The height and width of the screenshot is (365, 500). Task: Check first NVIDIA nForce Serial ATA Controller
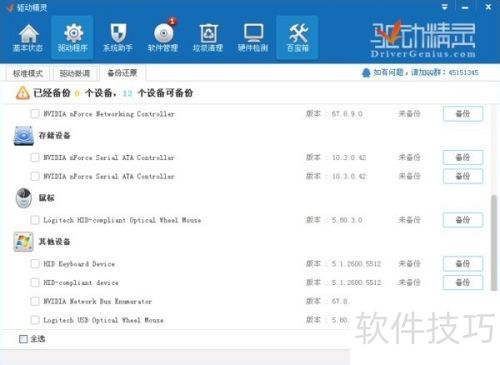(x=35, y=157)
